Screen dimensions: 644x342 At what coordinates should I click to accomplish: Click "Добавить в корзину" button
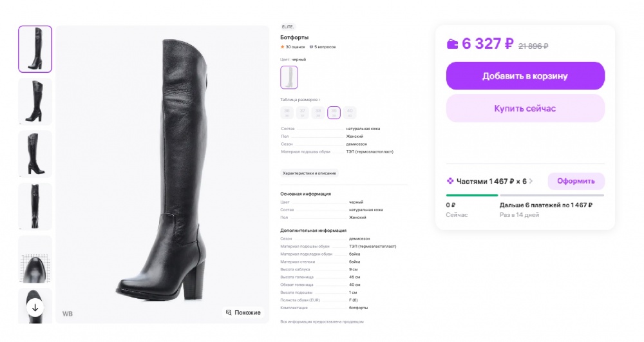pyautogui.click(x=525, y=76)
